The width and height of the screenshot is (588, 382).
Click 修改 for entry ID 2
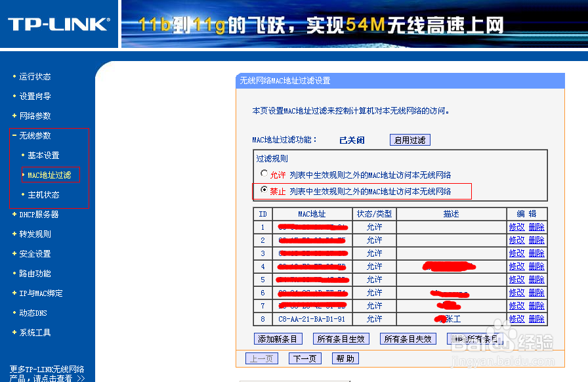[x=516, y=240]
